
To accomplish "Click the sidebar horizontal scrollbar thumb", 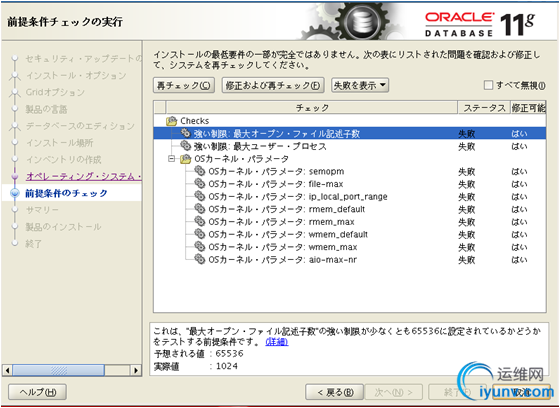I will [59, 370].
